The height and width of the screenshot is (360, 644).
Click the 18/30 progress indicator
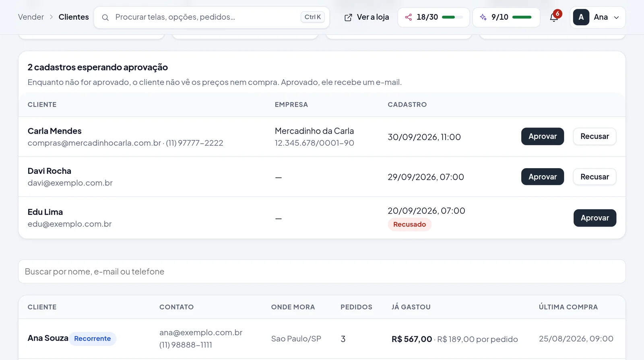(x=433, y=17)
